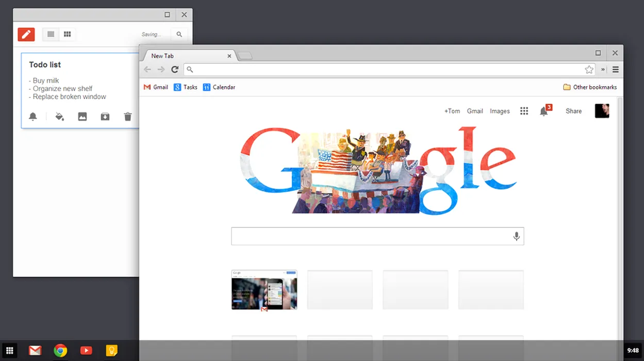This screenshot has width=644, height=361.
Task: Maximize the Chrome window
Action: coord(598,53)
